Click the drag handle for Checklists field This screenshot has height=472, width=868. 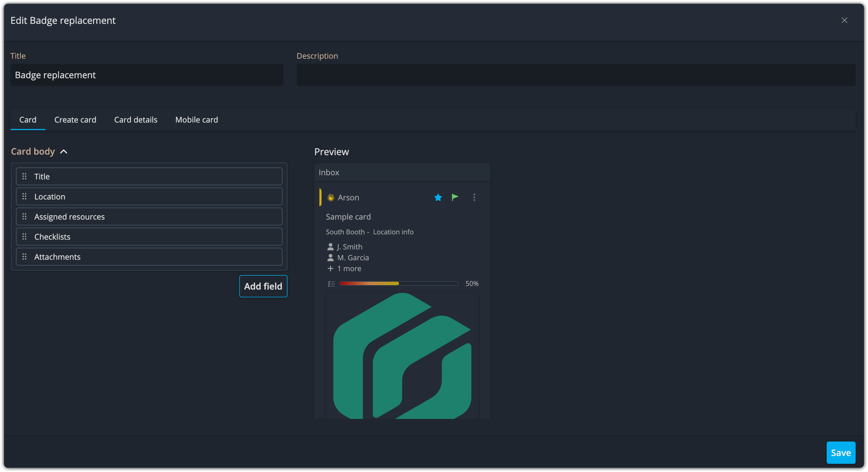coord(24,237)
